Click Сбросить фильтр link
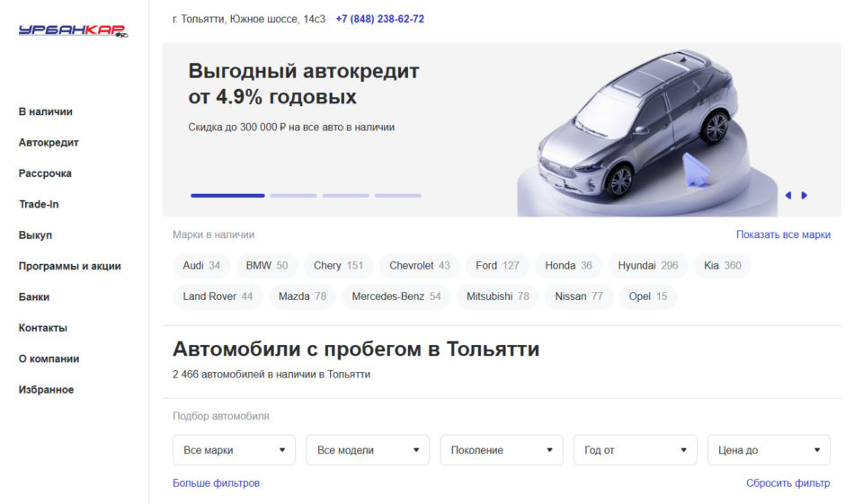The image size is (854, 504). pyautogui.click(x=788, y=483)
